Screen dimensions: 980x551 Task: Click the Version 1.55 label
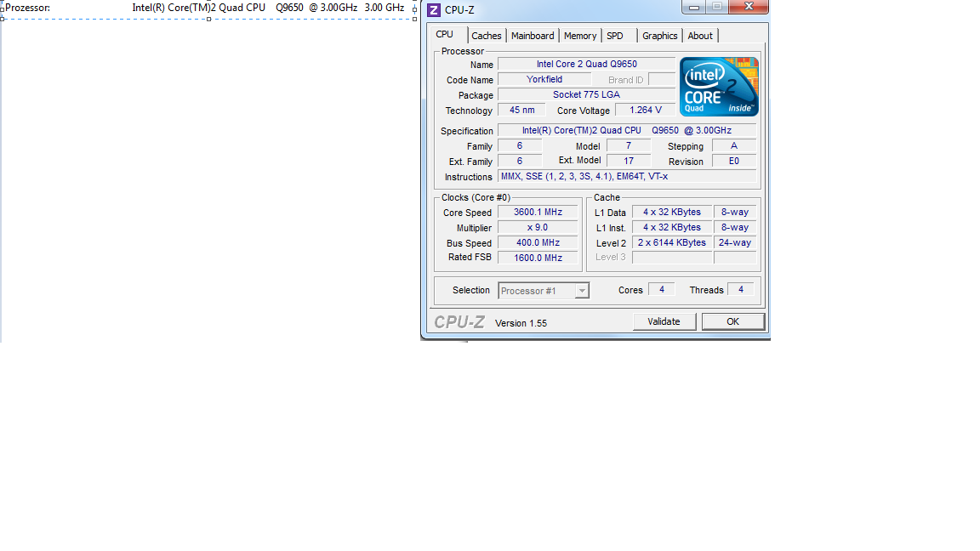point(521,323)
